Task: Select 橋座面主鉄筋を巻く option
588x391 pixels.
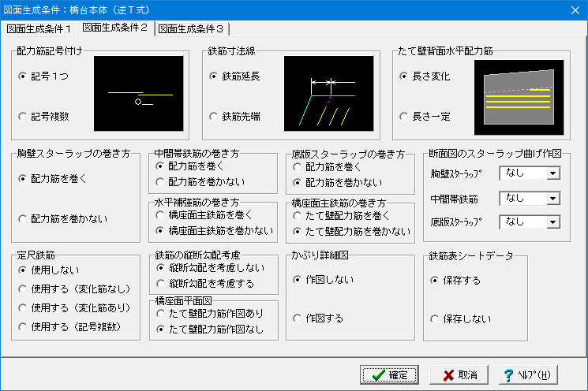Action: [x=204, y=215]
